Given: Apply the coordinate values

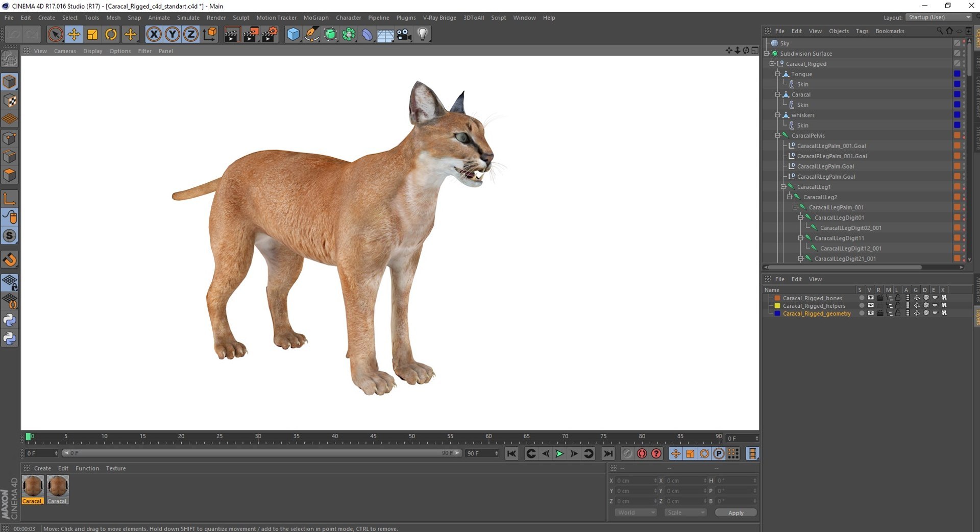Looking at the screenshot, I should [736, 513].
